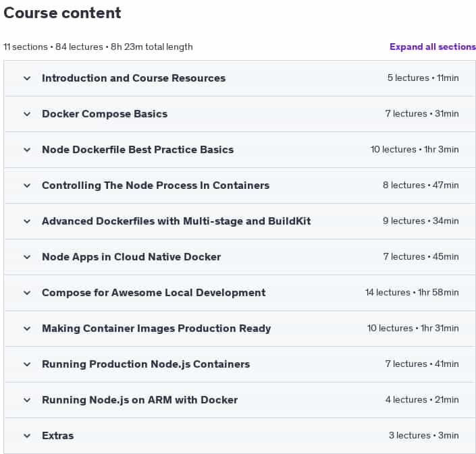Viewport: 476px width, 454px height.
Task: Expand chevron for Running Node.js on ARM
Action: (x=27, y=400)
